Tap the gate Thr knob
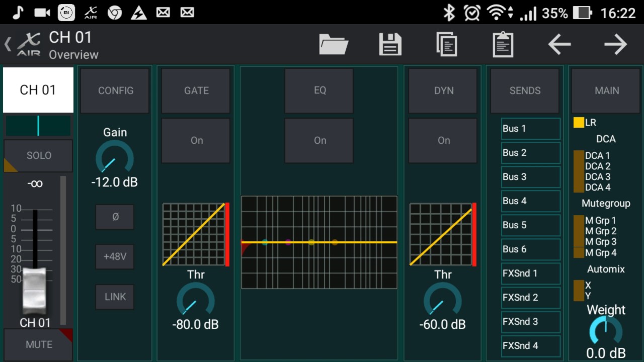This screenshot has height=362, width=644. 196,300
